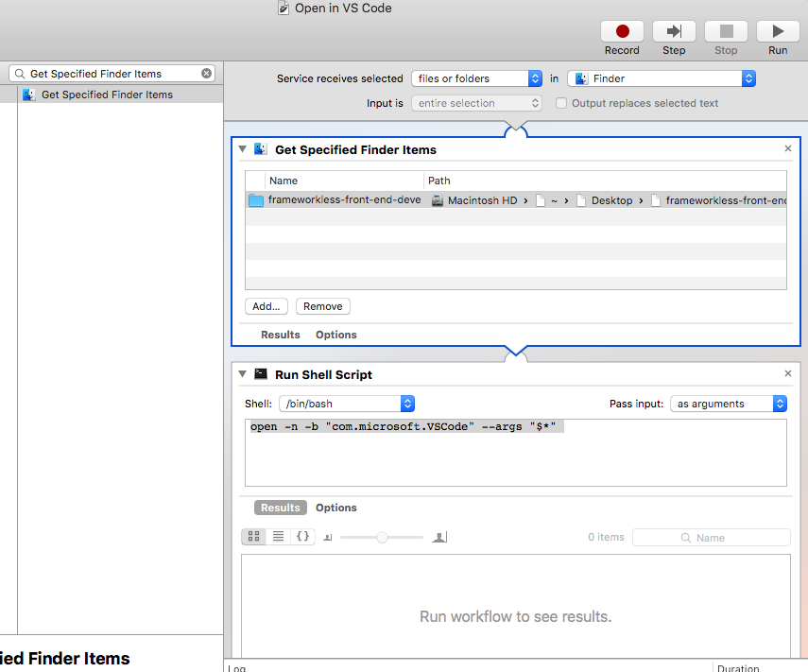Open Options tab of Get Specified Finder Items
The width and height of the screenshot is (808, 672).
[336, 335]
